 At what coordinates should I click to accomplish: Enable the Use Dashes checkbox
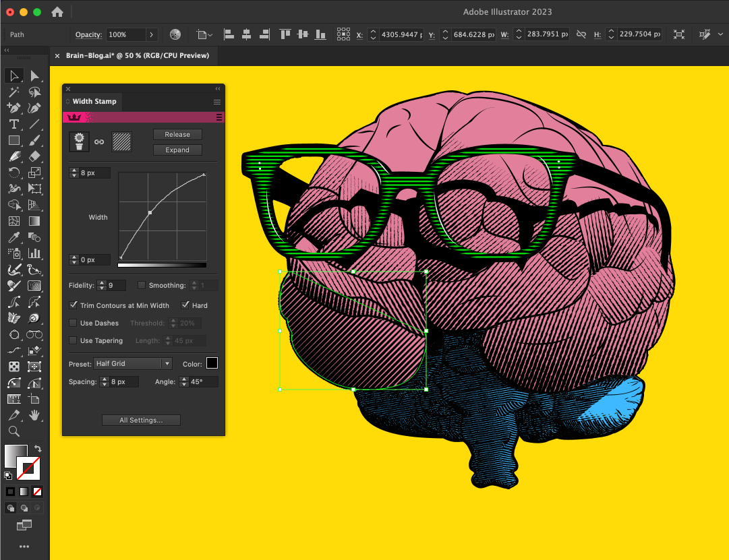73,323
